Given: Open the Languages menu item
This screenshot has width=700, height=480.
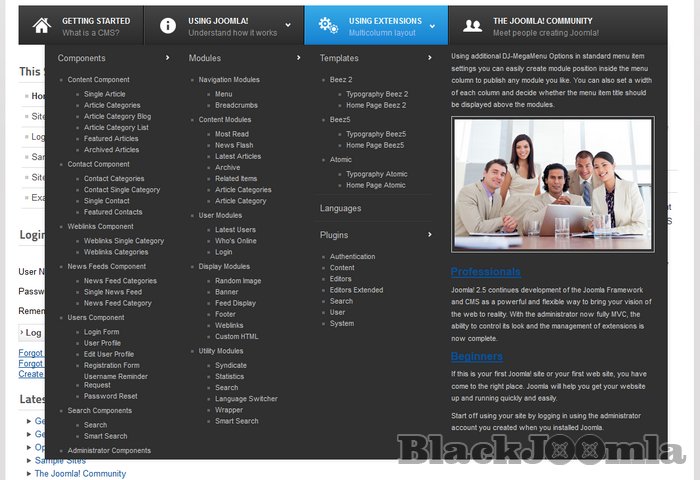Looking at the screenshot, I should pyautogui.click(x=340, y=208).
